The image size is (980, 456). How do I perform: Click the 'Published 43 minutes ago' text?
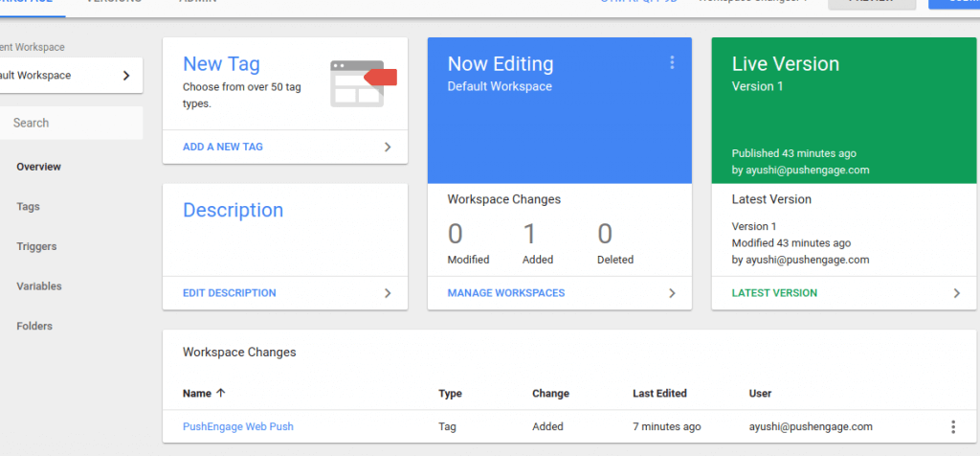(x=794, y=153)
